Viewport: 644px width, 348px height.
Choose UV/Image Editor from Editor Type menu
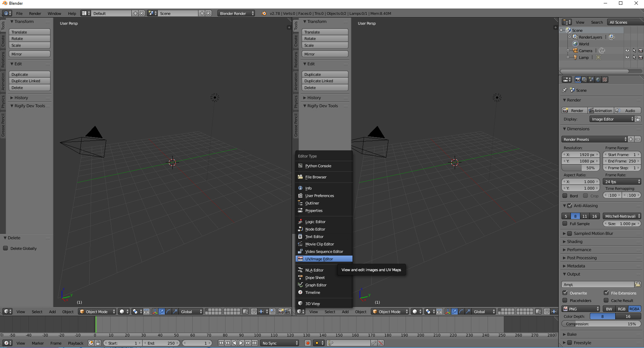click(x=324, y=259)
